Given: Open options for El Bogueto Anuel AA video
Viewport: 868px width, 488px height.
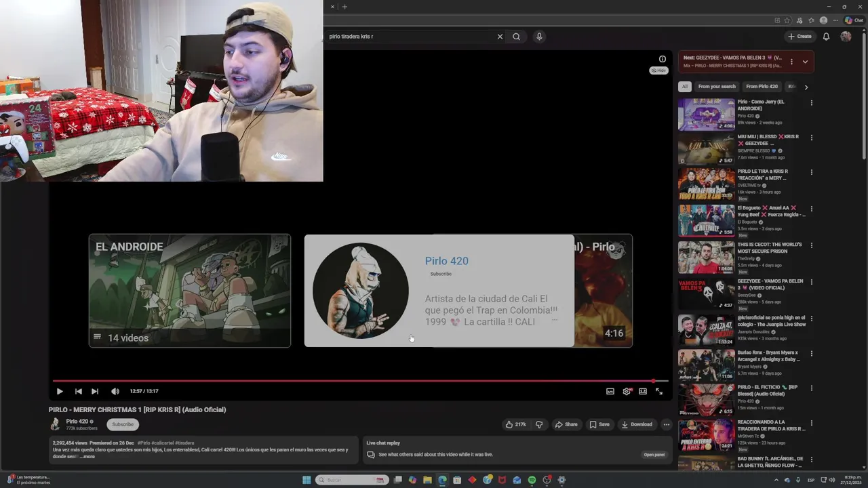Looking at the screenshot, I should point(811,209).
